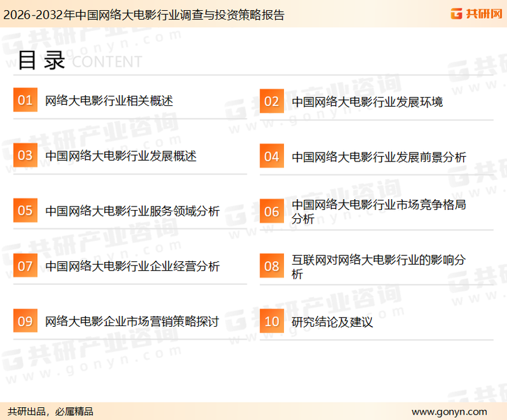Viewport: 507px width, 420px height.
Task: Click the 共研网 logo in the header
Action: pyautogui.click(x=477, y=14)
